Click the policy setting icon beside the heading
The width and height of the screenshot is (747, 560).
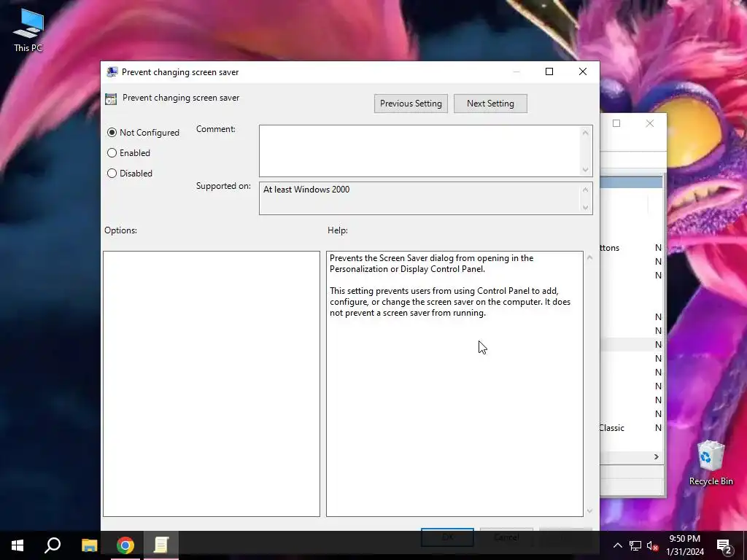(111, 98)
